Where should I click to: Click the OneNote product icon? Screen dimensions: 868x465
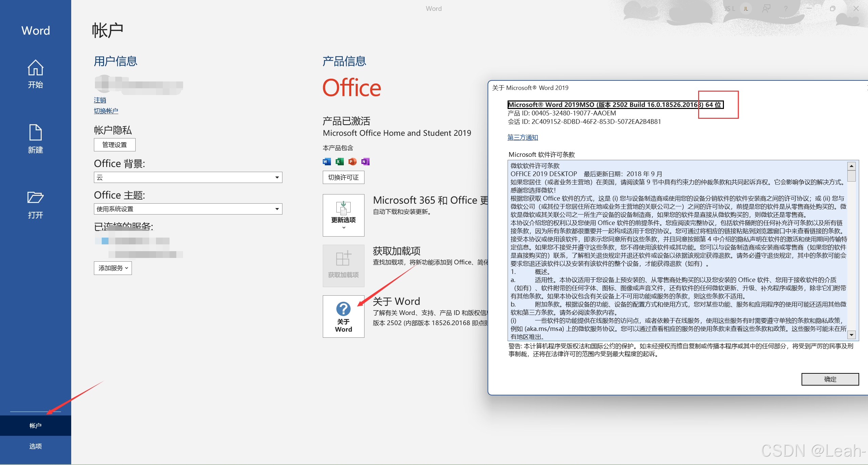pos(365,162)
